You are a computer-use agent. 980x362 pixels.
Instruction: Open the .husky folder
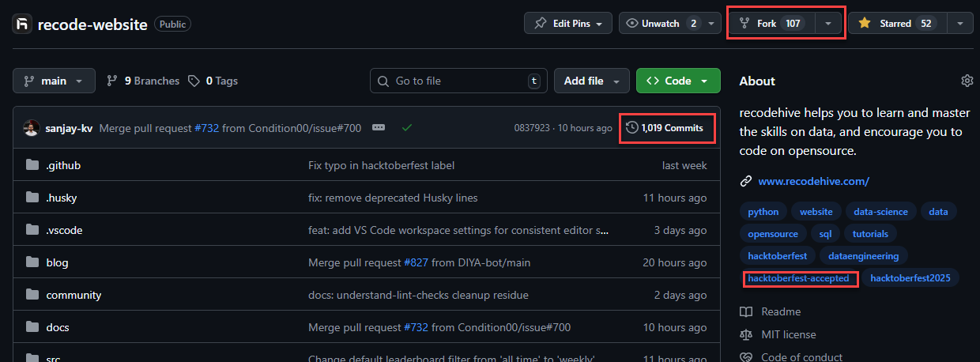coord(62,198)
